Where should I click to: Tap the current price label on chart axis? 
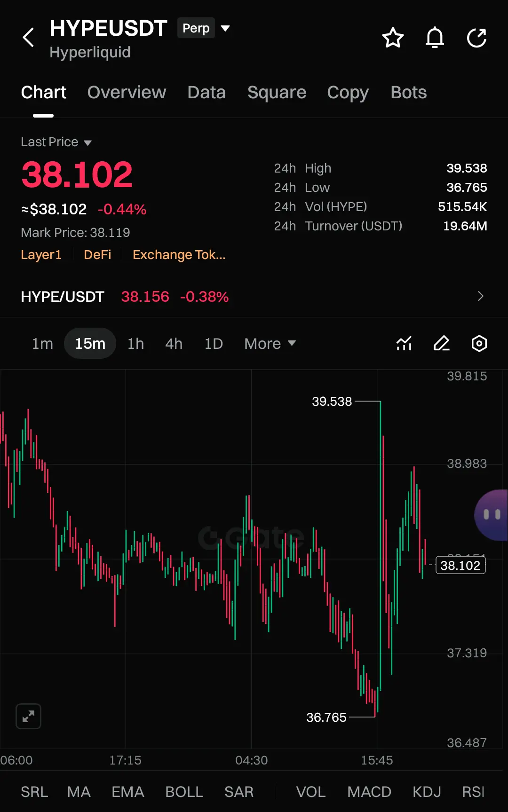pyautogui.click(x=460, y=565)
